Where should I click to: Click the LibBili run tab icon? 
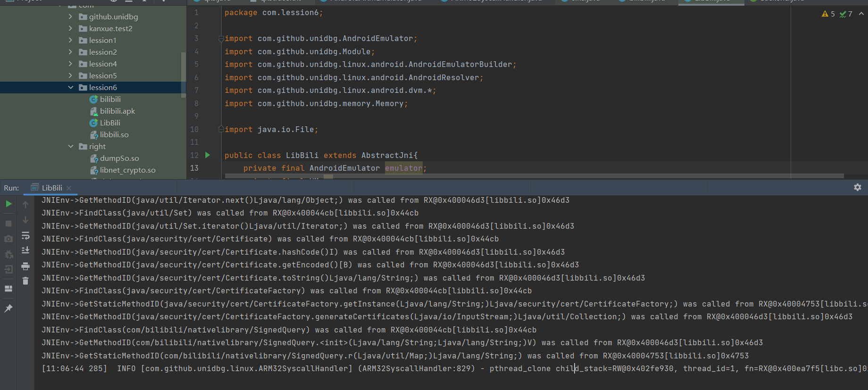point(34,187)
